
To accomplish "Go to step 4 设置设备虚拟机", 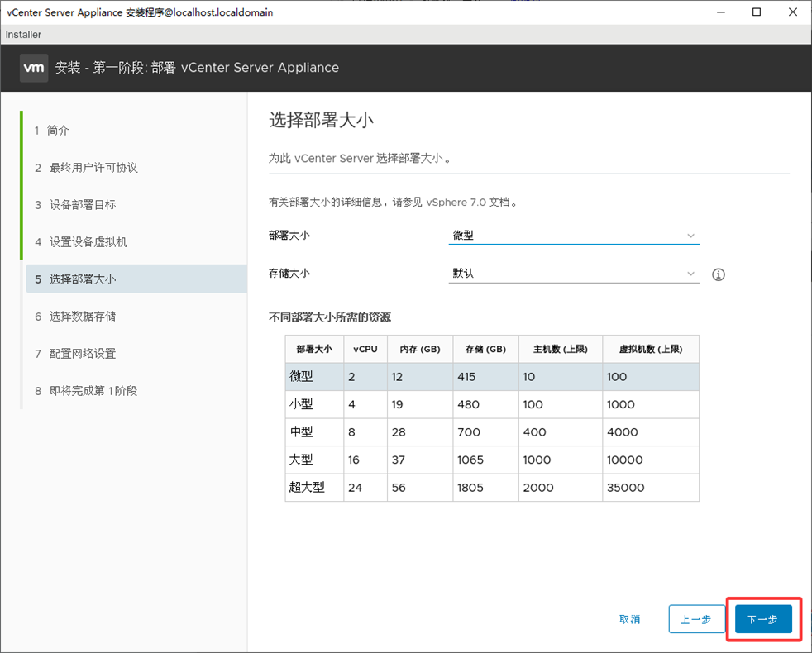I will (88, 242).
